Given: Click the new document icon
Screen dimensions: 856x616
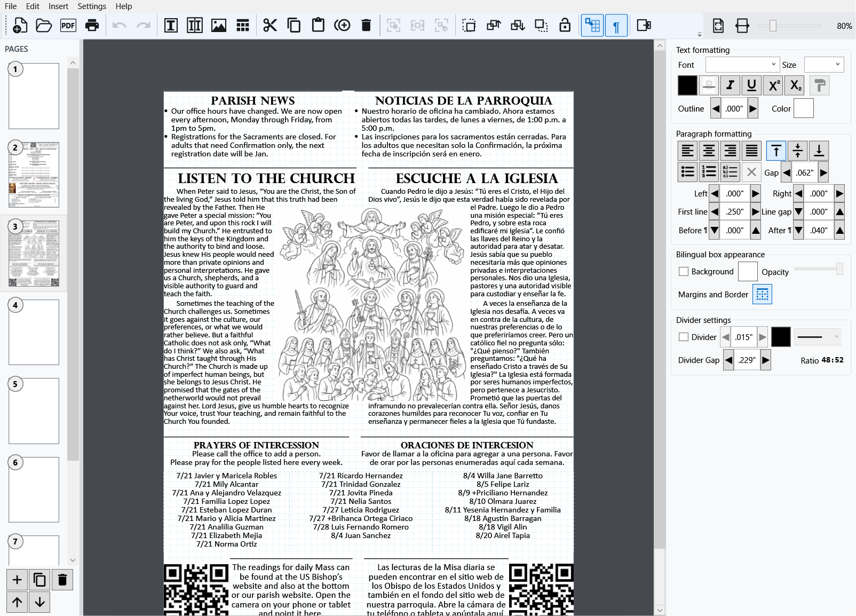Looking at the screenshot, I should point(20,25).
